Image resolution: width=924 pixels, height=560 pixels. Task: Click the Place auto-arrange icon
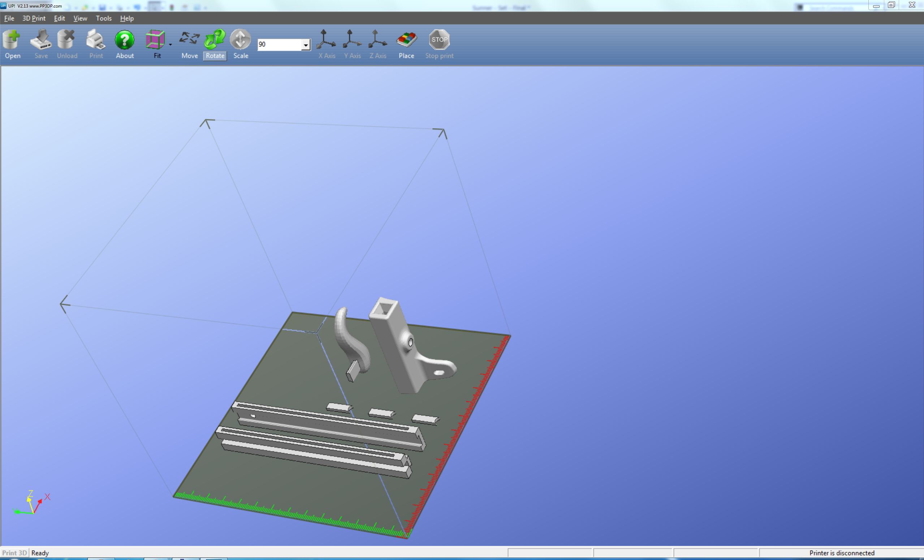[x=406, y=40]
